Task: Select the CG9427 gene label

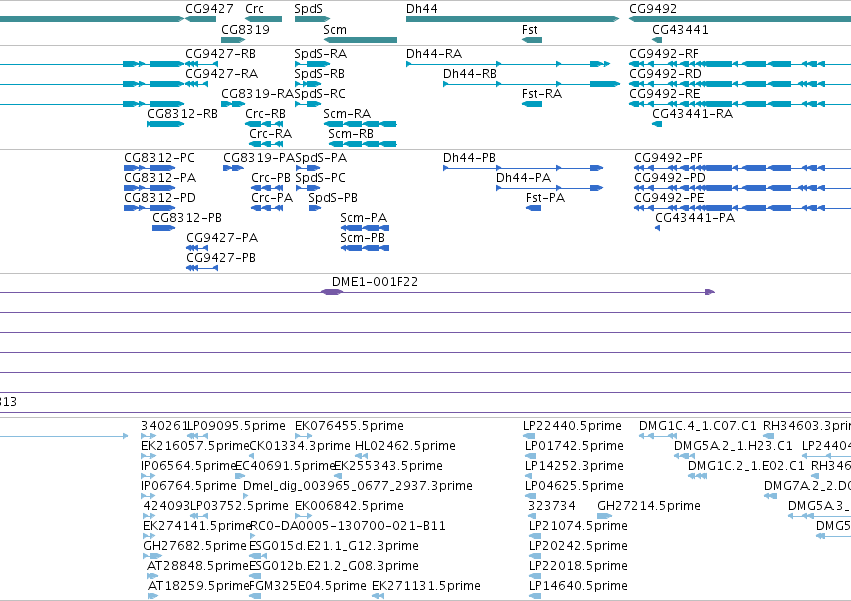Action: pos(209,9)
